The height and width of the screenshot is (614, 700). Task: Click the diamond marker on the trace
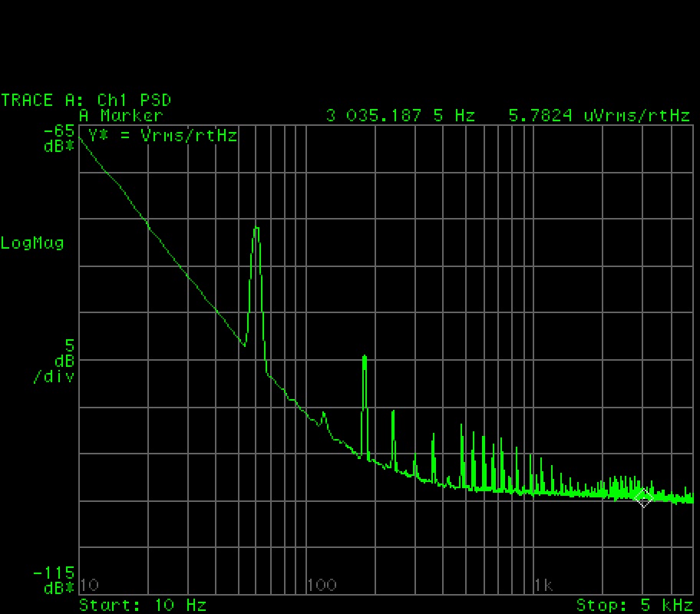pyautogui.click(x=643, y=497)
